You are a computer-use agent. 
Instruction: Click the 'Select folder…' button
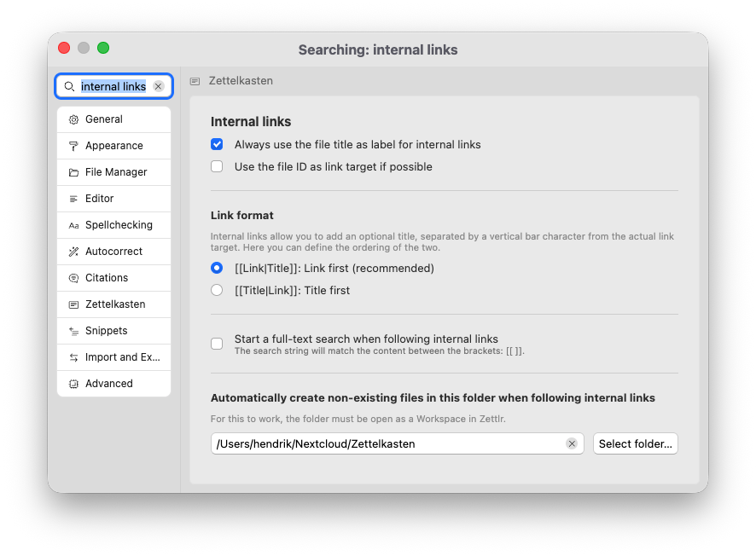[635, 443]
